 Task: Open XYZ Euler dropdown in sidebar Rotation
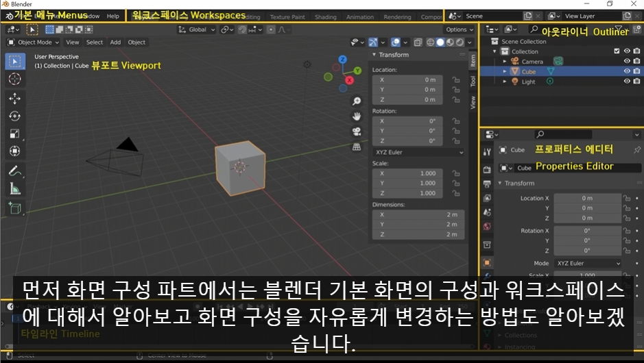click(x=418, y=152)
